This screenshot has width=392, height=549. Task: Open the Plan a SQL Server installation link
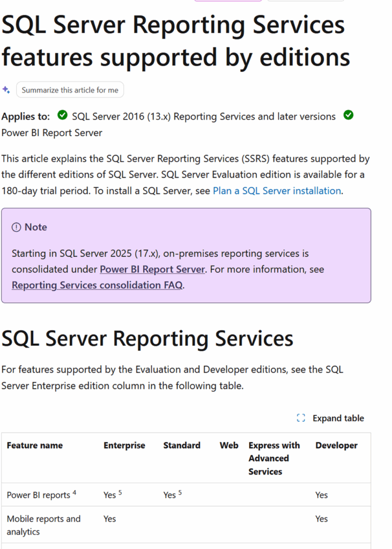pos(276,190)
